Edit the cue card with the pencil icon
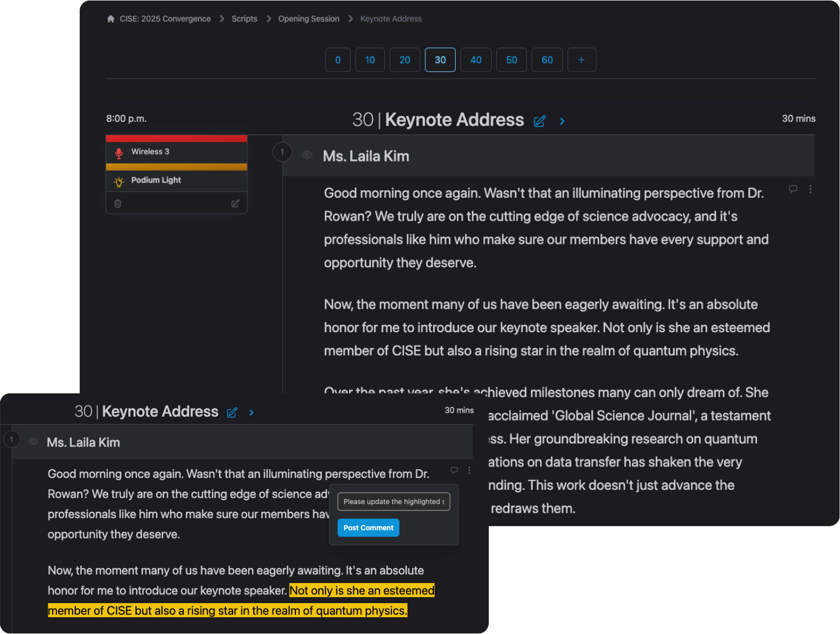The height and width of the screenshot is (634, 840). coord(235,204)
